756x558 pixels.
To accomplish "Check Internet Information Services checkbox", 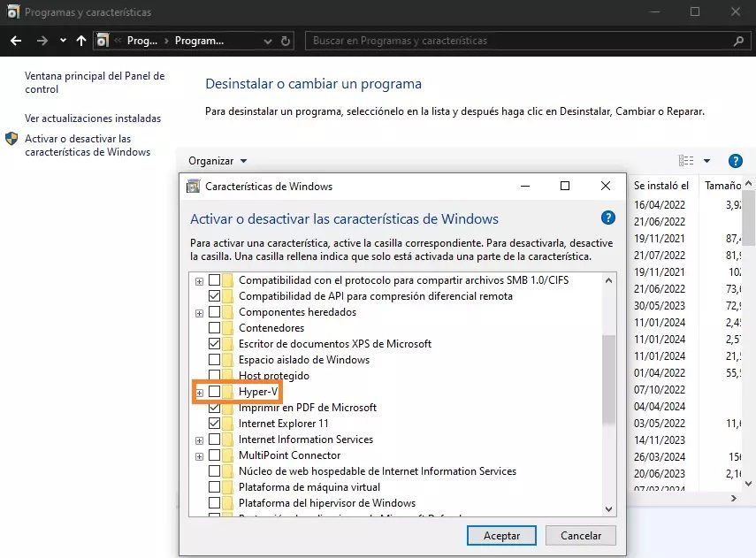I will (215, 439).
